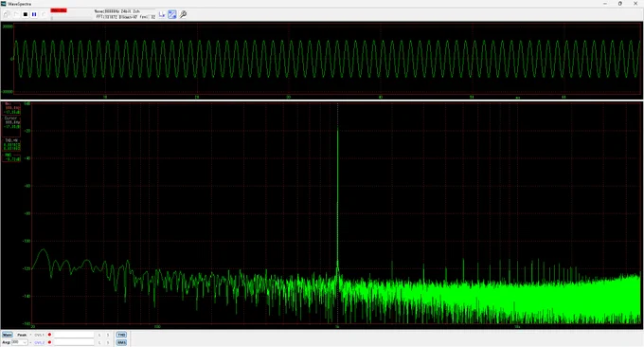Toggle the Main display button
This screenshot has width=644, height=347.
pyautogui.click(x=8, y=335)
